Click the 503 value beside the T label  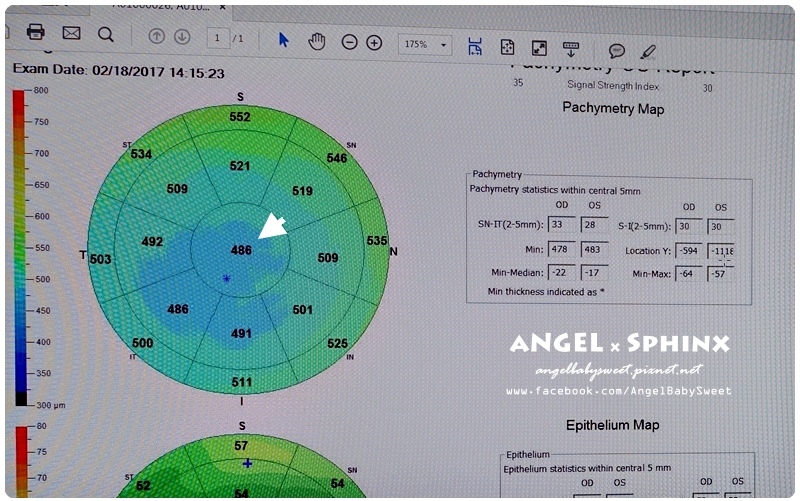click(x=101, y=259)
